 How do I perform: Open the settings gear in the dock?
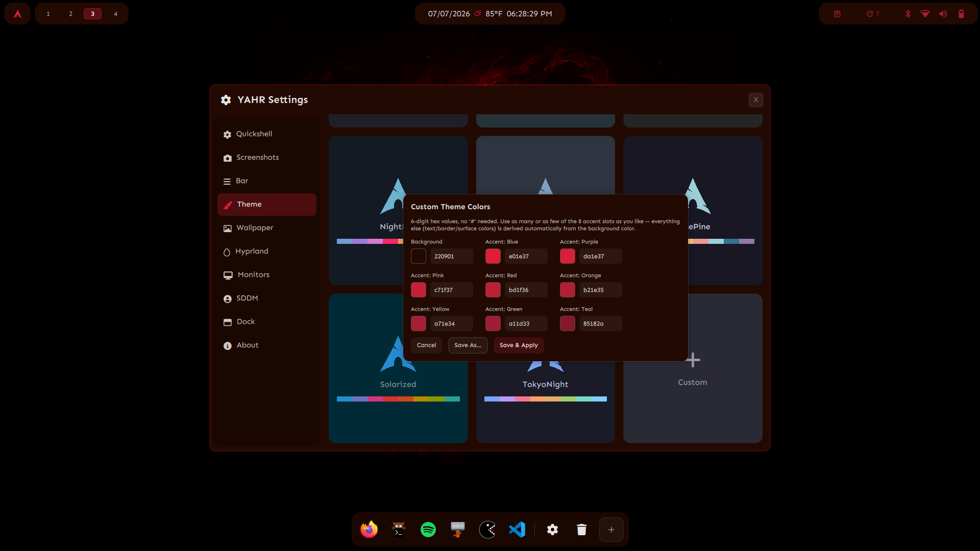tap(552, 530)
